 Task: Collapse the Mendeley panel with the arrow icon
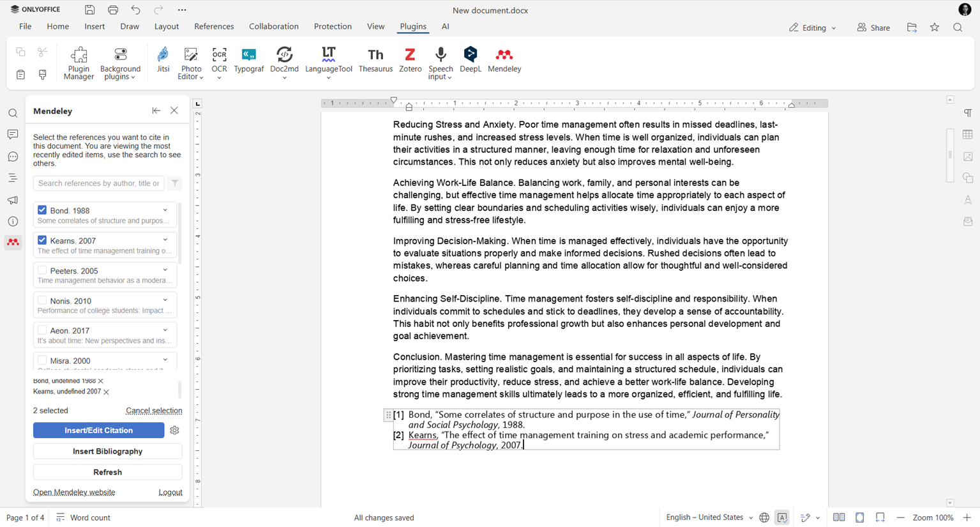(156, 111)
